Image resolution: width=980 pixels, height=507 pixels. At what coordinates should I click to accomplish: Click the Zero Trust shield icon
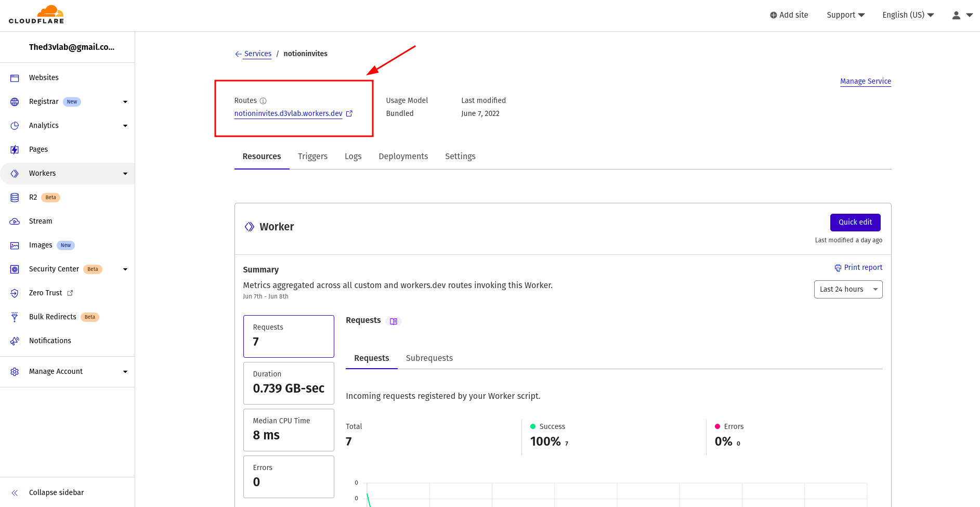(x=15, y=293)
